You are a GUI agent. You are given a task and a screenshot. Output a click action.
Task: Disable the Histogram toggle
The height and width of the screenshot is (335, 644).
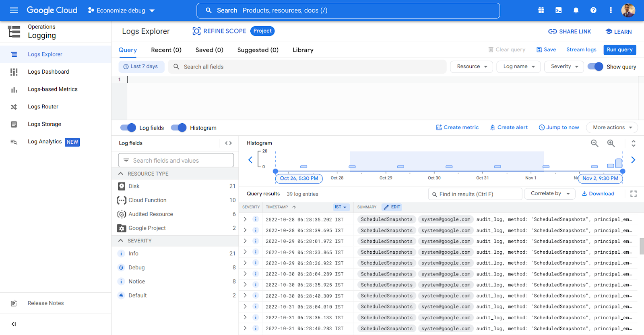click(179, 128)
